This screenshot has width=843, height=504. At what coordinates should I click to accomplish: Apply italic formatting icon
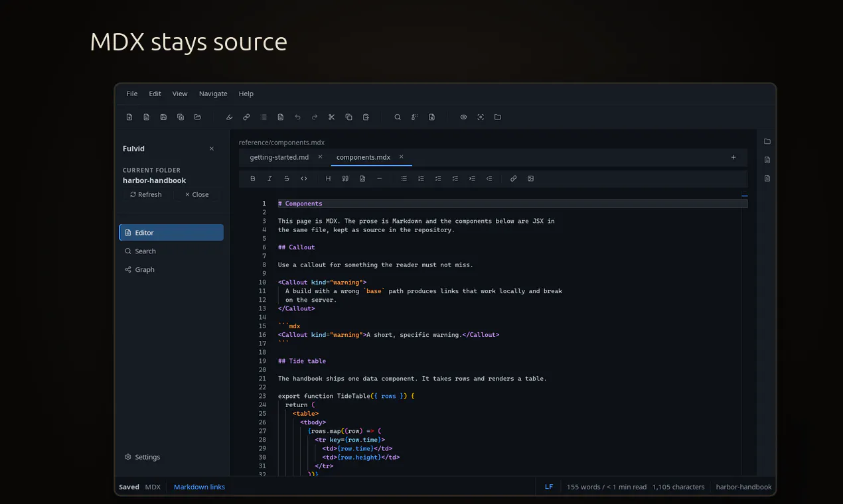coord(269,178)
